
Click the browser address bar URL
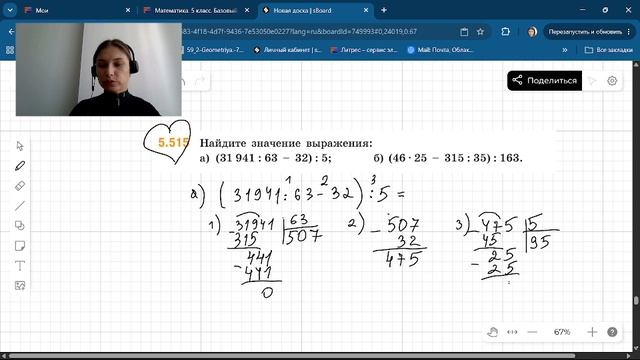coord(300,31)
